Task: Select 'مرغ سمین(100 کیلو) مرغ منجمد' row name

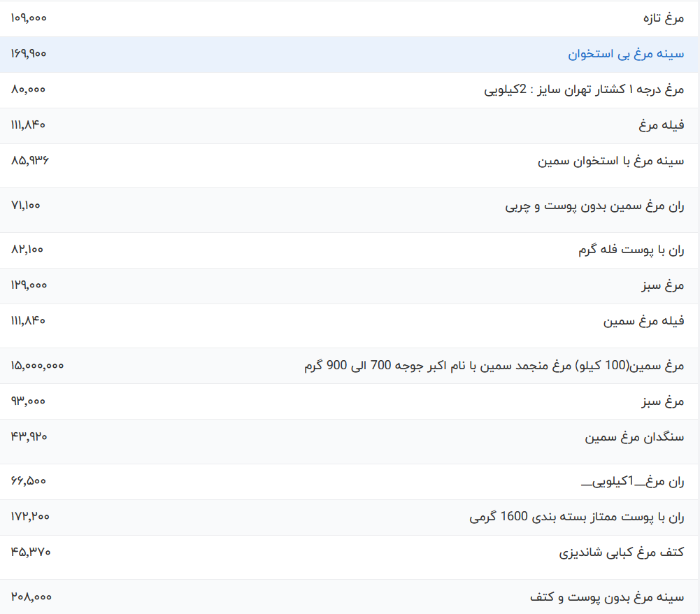Action: pos(494,366)
